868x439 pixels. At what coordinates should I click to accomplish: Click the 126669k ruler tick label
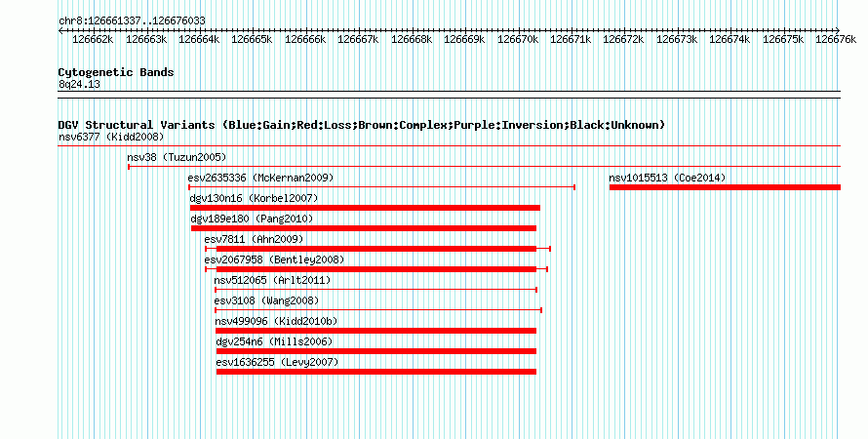click(464, 40)
